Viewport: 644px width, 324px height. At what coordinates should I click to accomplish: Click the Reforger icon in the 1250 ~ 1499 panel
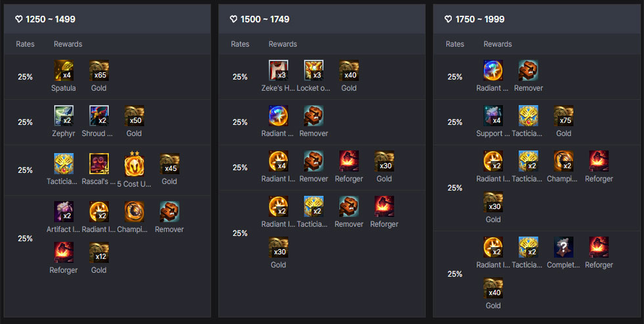coord(64,252)
